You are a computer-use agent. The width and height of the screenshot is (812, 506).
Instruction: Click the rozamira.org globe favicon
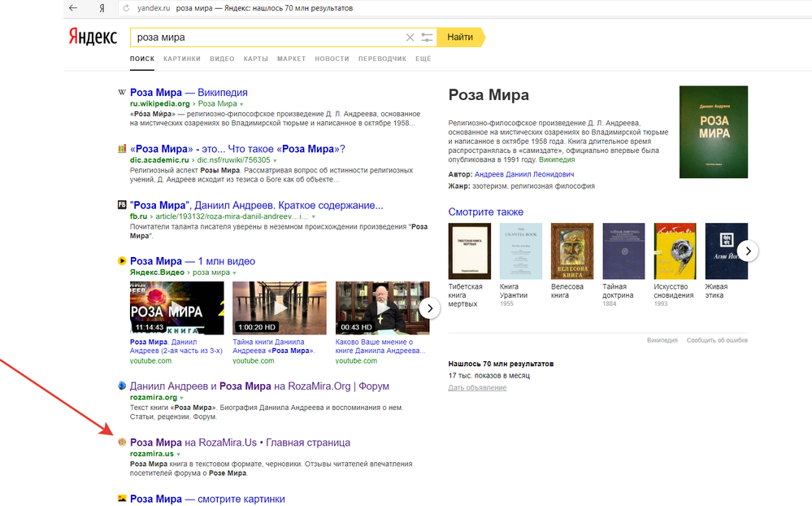(x=122, y=386)
